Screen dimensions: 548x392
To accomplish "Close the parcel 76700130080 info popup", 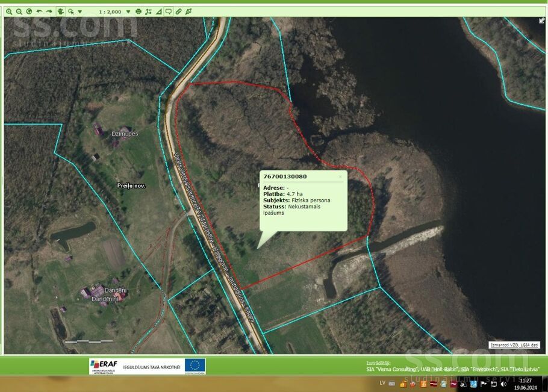I will click(x=340, y=176).
